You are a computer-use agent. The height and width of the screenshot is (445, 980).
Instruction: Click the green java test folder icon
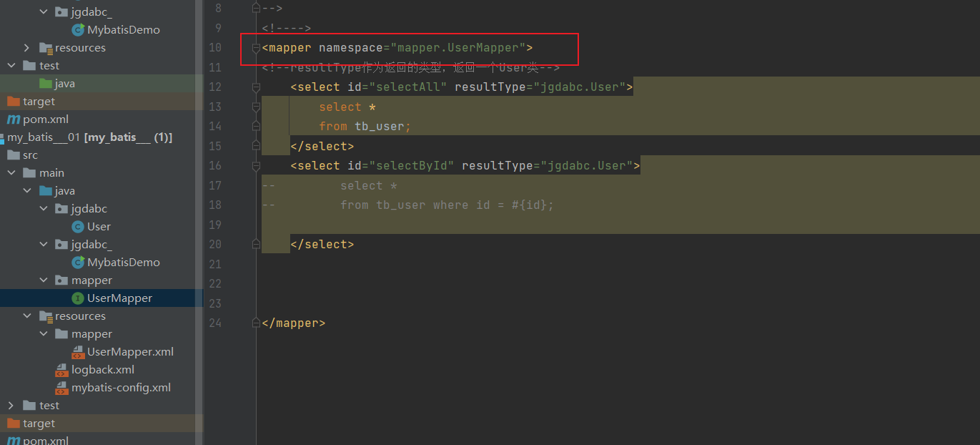pyautogui.click(x=46, y=84)
